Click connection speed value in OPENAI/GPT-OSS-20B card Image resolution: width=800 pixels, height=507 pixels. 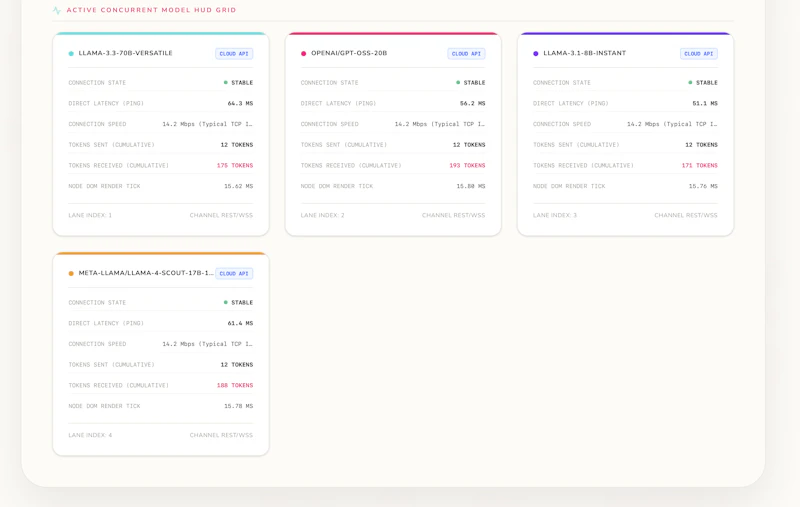440,124
